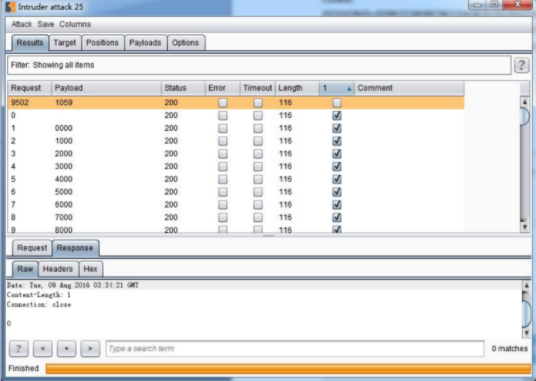Open the Attack menu

(x=22, y=24)
